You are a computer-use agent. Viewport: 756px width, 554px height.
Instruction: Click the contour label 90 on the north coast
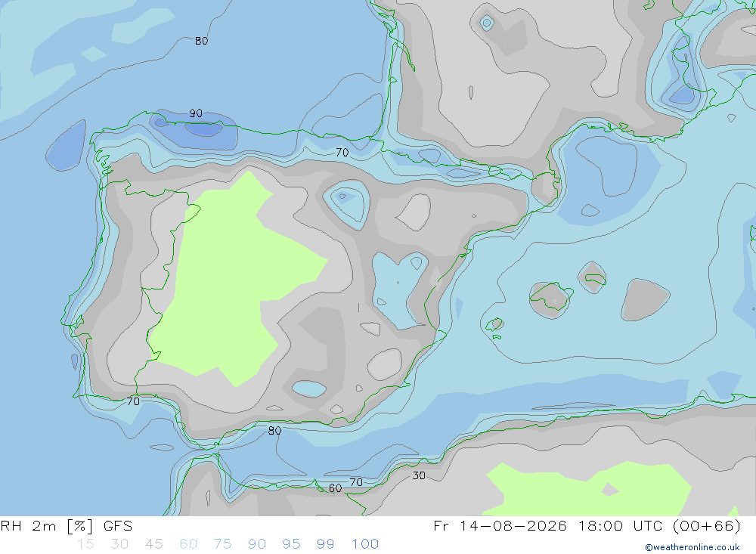tap(196, 113)
